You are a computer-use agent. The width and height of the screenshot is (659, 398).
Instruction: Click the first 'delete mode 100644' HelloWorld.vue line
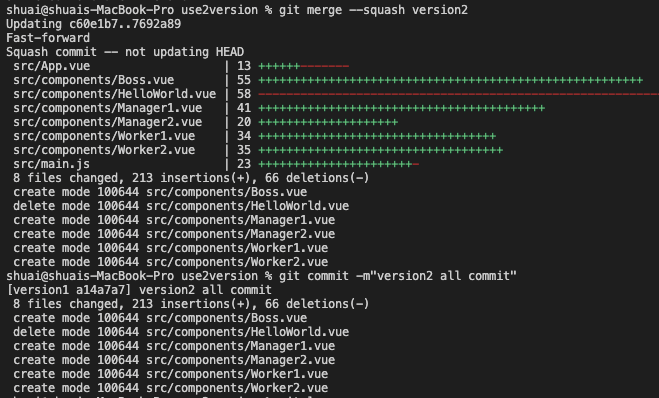[181, 206]
